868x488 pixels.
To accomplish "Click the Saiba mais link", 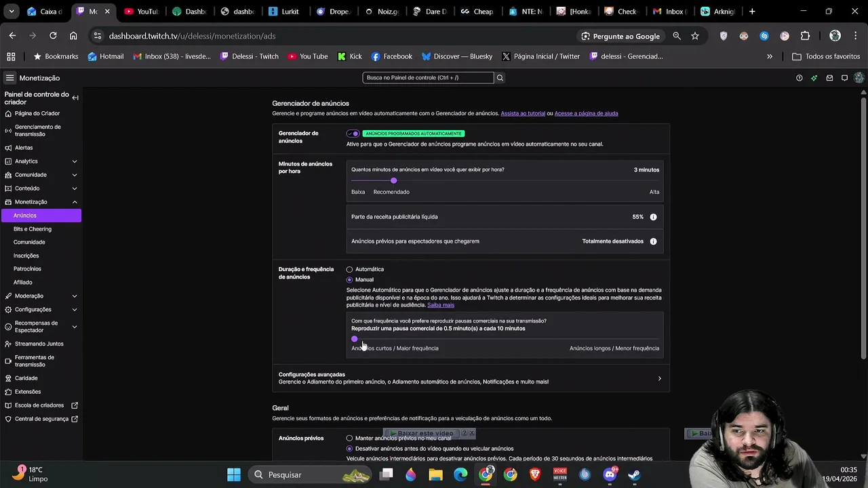I will point(441,305).
